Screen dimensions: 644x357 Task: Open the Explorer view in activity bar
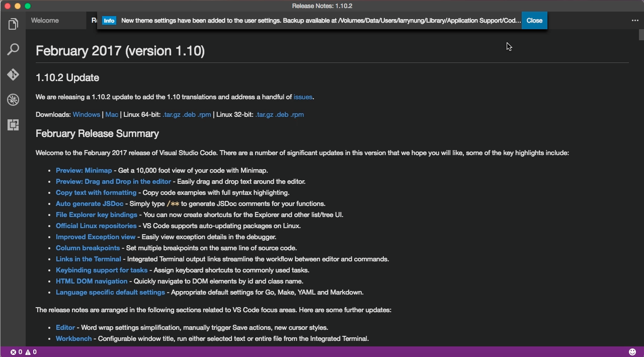(13, 24)
